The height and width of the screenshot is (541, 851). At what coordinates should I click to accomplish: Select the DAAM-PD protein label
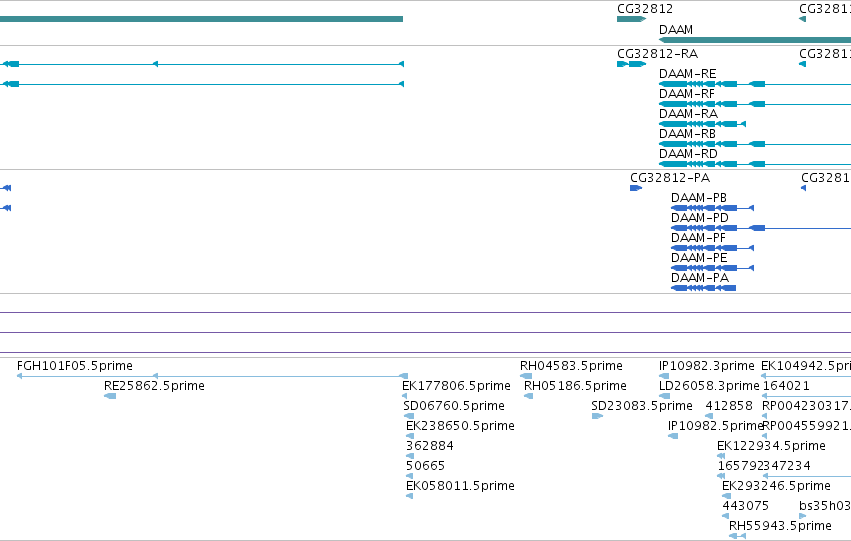700,218
